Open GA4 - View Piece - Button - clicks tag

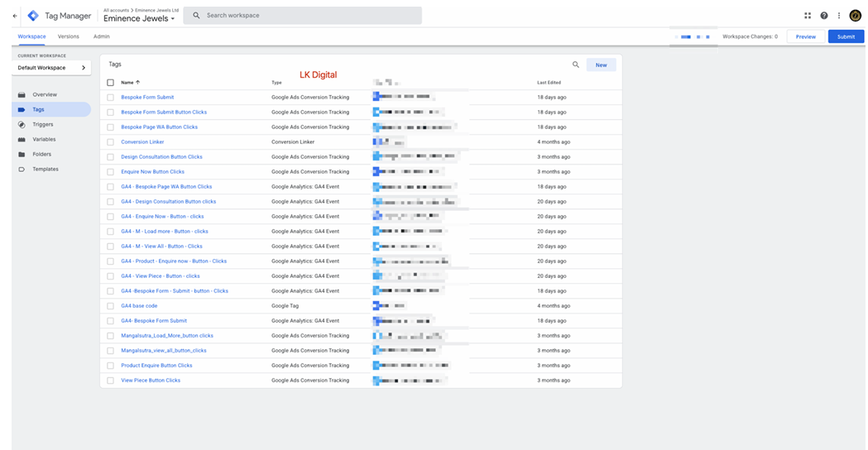pyautogui.click(x=161, y=276)
